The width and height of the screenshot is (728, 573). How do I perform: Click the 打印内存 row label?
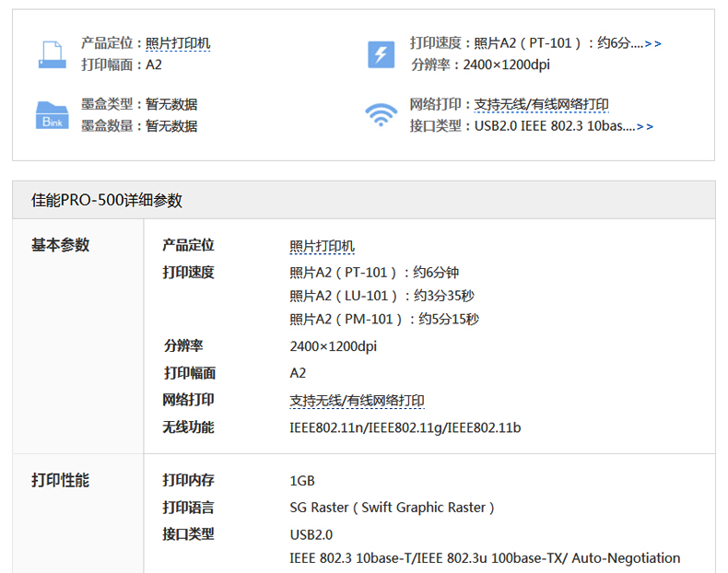[x=188, y=480]
